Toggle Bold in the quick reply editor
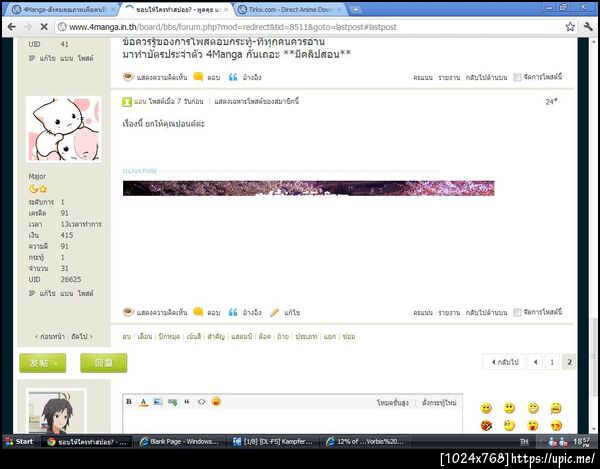 click(129, 401)
